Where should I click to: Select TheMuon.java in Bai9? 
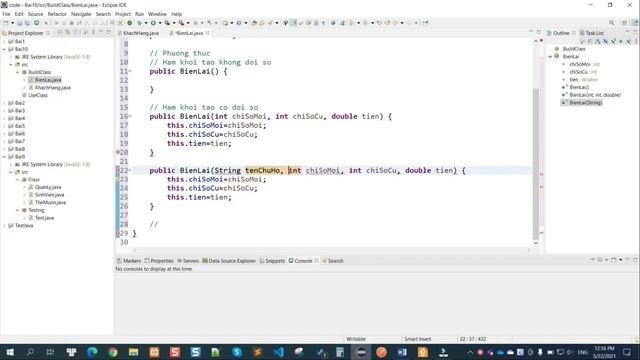pyautogui.click(x=50, y=202)
